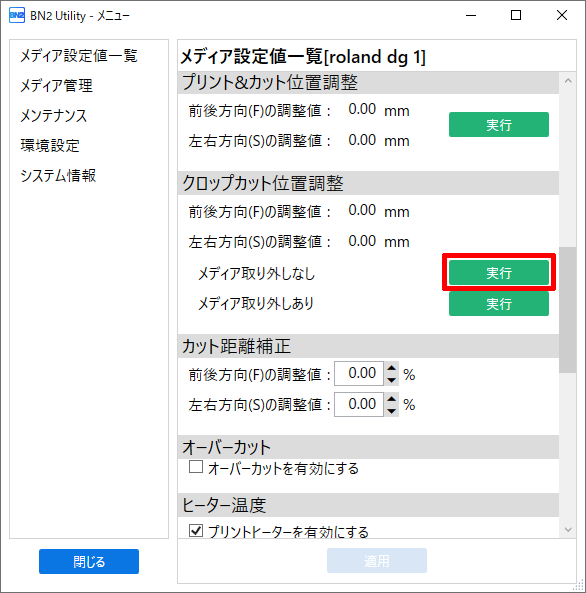Click the BN2 Utility app icon in title bar
The height and width of the screenshot is (593, 586).
pos(17,16)
